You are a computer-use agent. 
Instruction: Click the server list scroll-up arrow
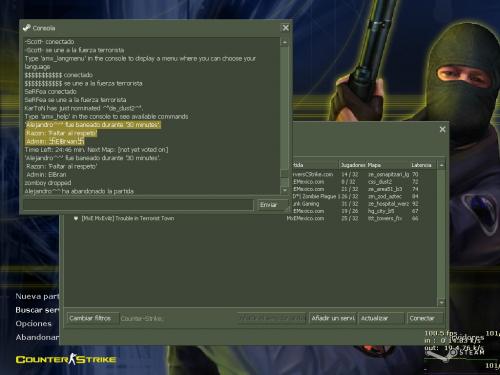(x=441, y=165)
